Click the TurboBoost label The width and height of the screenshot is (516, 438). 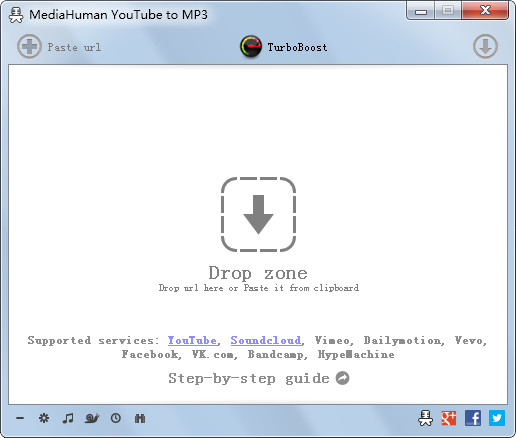297,47
